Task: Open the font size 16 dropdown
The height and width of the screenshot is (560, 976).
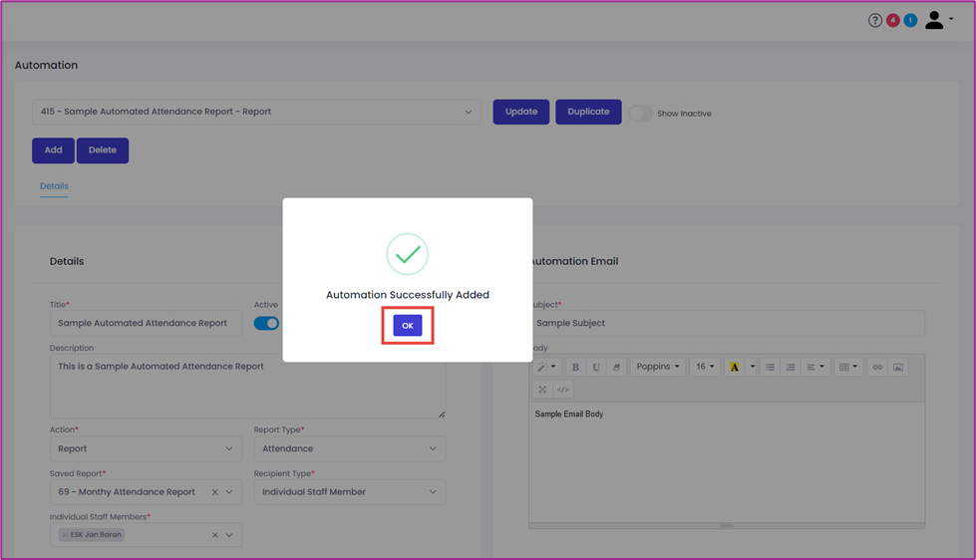Action: click(x=705, y=367)
